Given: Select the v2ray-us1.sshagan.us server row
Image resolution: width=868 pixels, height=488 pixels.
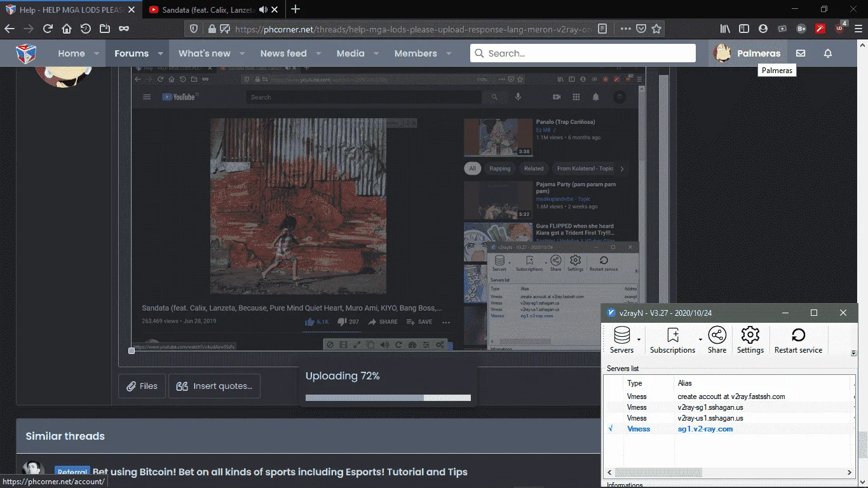Looking at the screenshot, I should pyautogui.click(x=728, y=418).
